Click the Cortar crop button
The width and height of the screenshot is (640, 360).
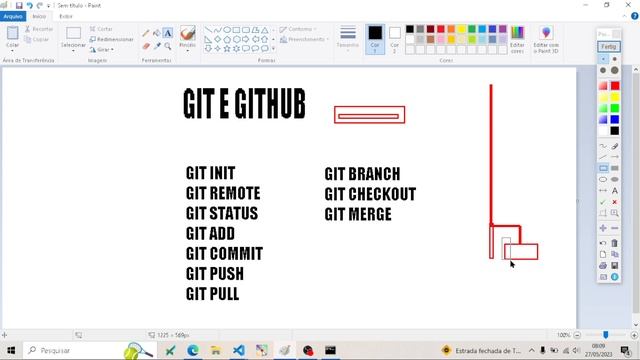[x=101, y=29]
